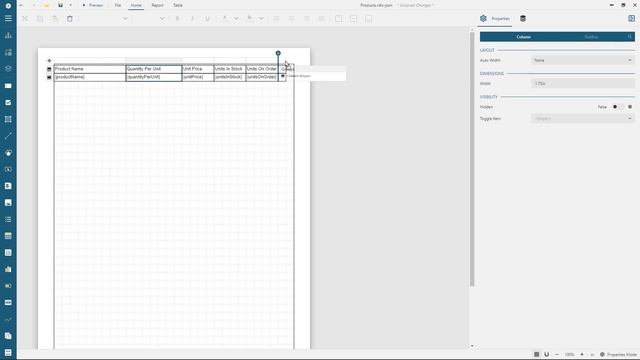This screenshot has height=360, width=640.
Task: Expand the Save options arrow
Action: pyautogui.click(x=70, y=5)
